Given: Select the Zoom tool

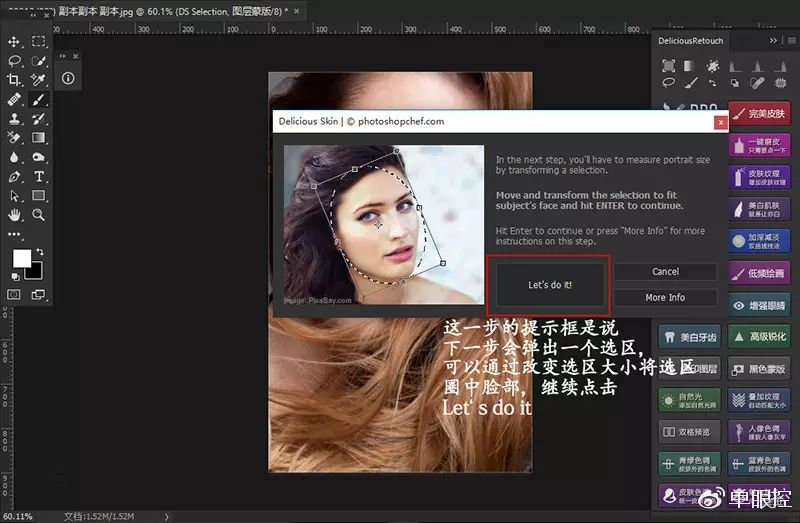Looking at the screenshot, I should tap(38, 215).
